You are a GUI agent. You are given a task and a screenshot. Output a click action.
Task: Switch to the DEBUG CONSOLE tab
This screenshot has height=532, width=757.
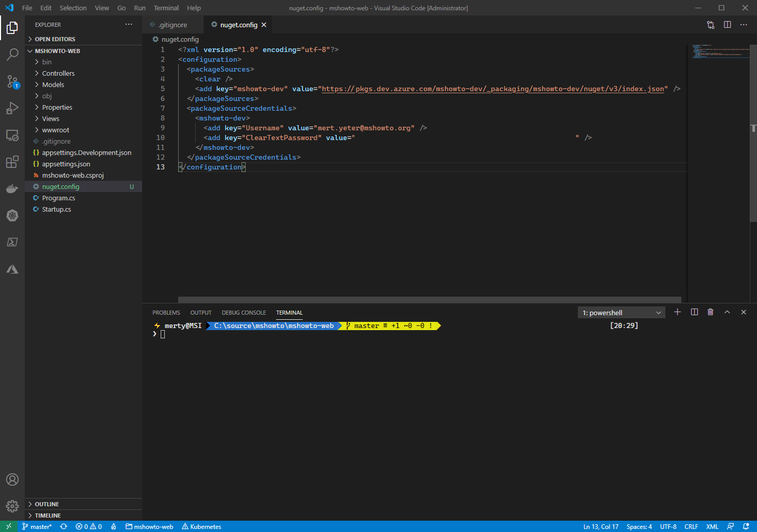tap(244, 313)
